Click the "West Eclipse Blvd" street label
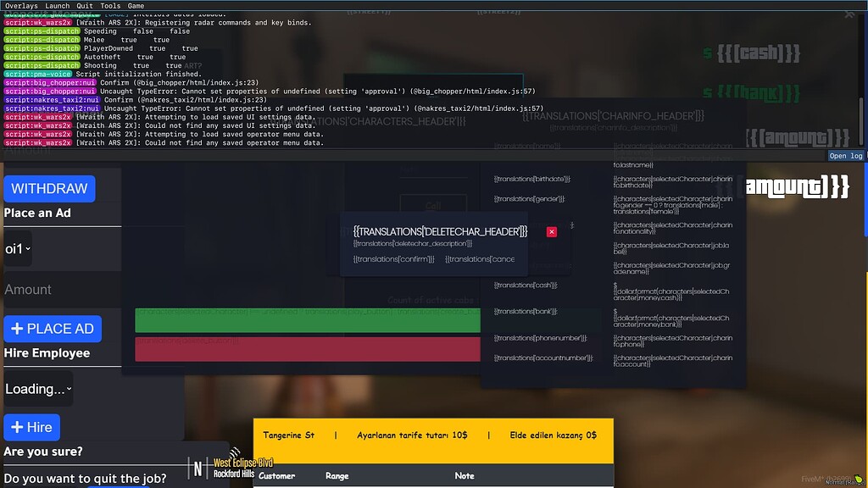This screenshot has width=868, height=488. (243, 463)
